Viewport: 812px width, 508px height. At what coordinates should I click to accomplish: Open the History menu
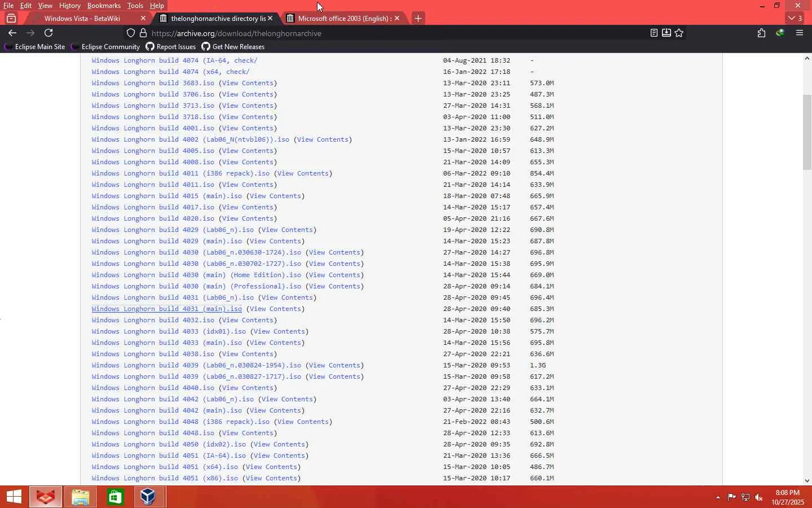[x=70, y=6]
